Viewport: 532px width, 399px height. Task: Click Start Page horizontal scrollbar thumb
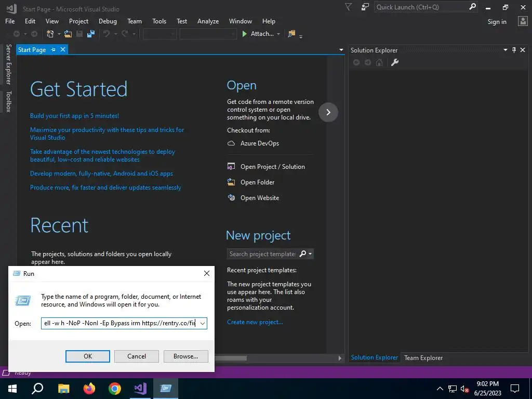(x=231, y=358)
